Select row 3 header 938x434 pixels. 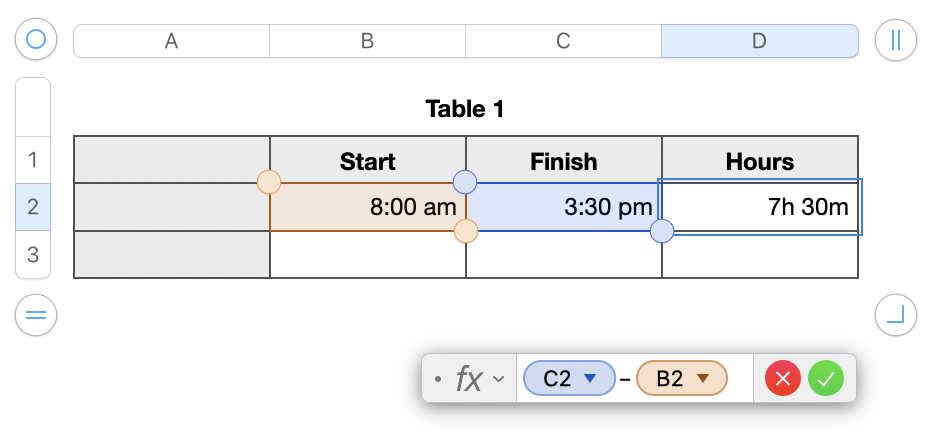click(x=33, y=255)
